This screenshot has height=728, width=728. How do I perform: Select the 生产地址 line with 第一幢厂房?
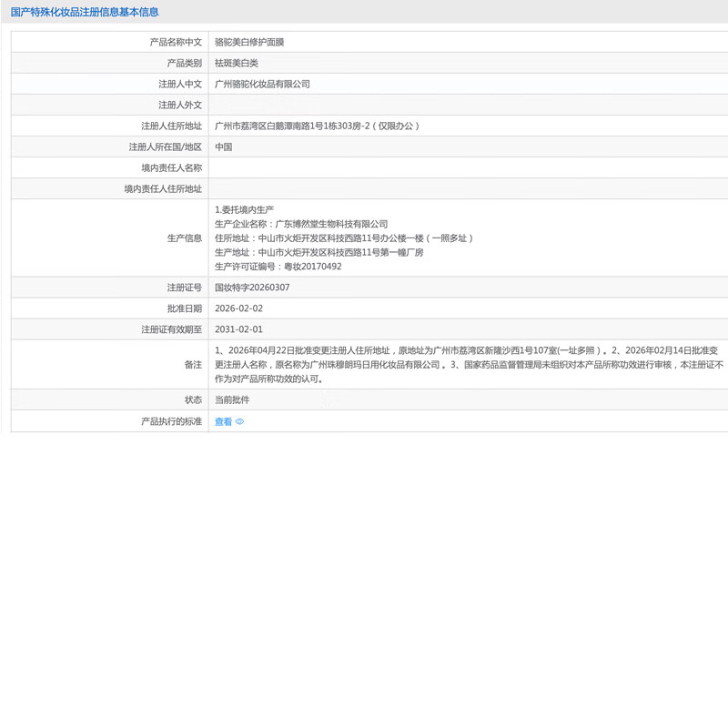[x=319, y=253]
